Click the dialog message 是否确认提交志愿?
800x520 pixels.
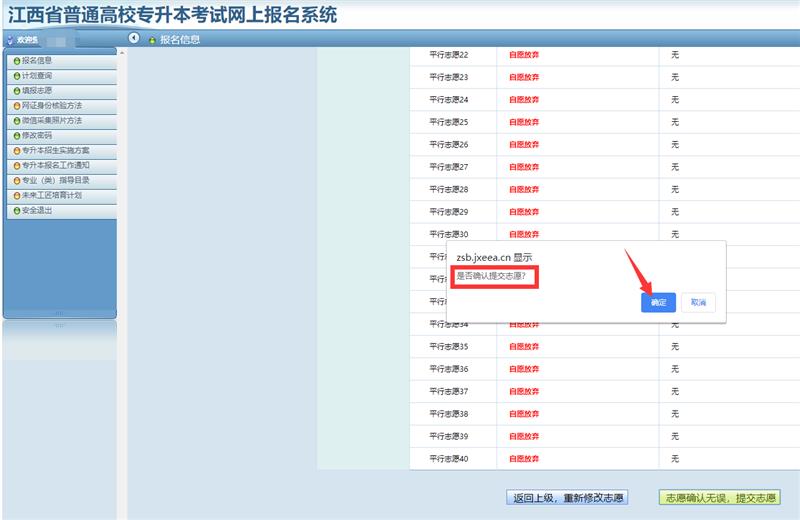click(x=491, y=276)
